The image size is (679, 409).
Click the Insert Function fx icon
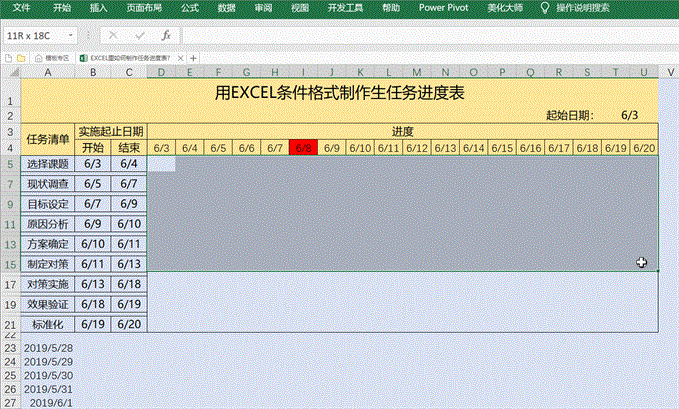tap(166, 35)
